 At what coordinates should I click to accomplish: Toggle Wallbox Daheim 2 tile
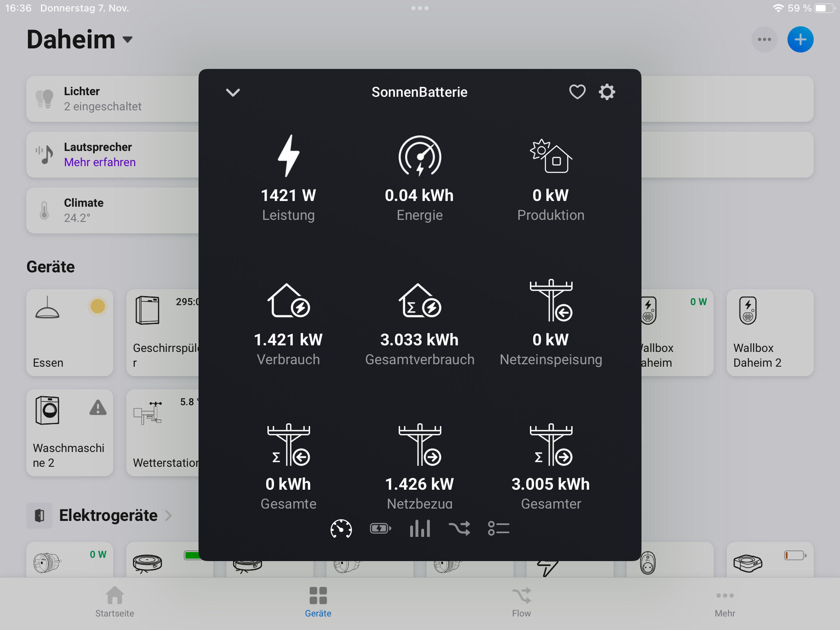(770, 333)
